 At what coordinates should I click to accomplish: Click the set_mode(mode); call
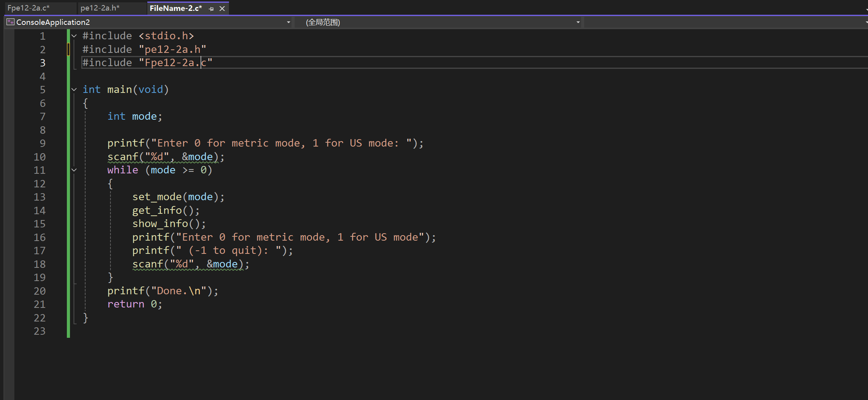click(178, 197)
